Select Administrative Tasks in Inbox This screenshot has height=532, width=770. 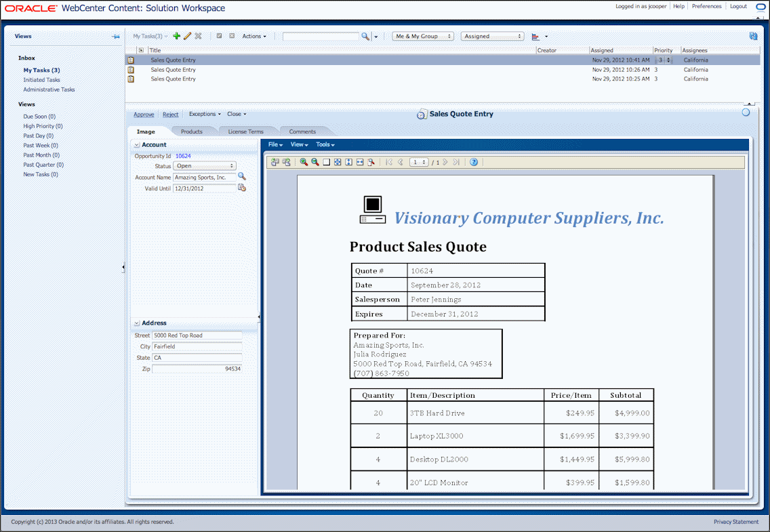pos(49,90)
